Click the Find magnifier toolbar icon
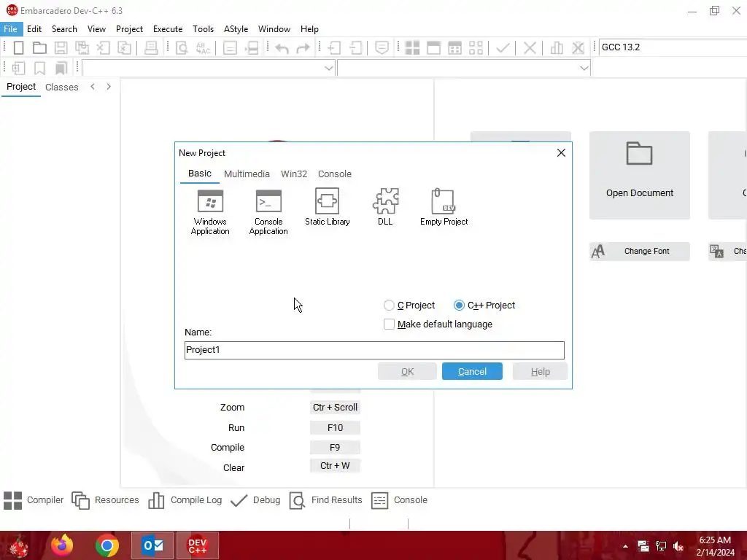747x560 pixels. pyautogui.click(x=182, y=47)
